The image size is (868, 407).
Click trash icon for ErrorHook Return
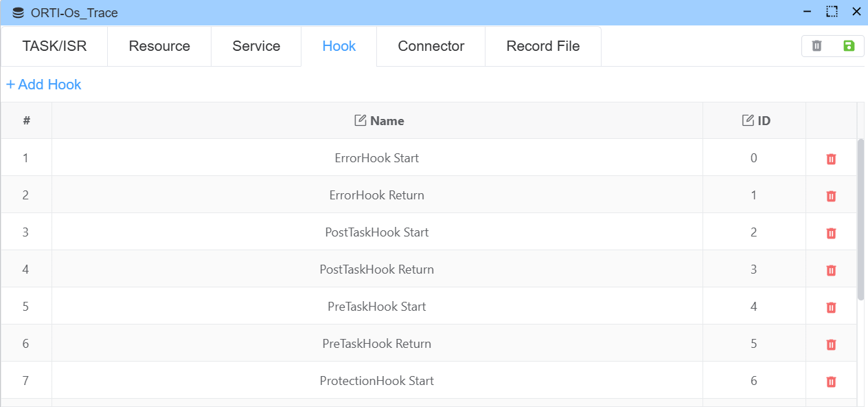pyautogui.click(x=831, y=196)
